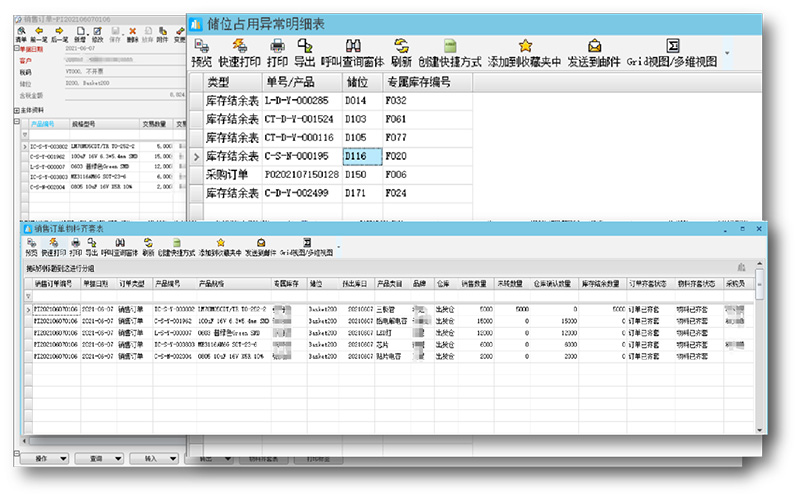Click 发送到邮件 icon in 储位占用异常明细表 toolbar
This screenshot has height=499, width=800.
pyautogui.click(x=594, y=46)
